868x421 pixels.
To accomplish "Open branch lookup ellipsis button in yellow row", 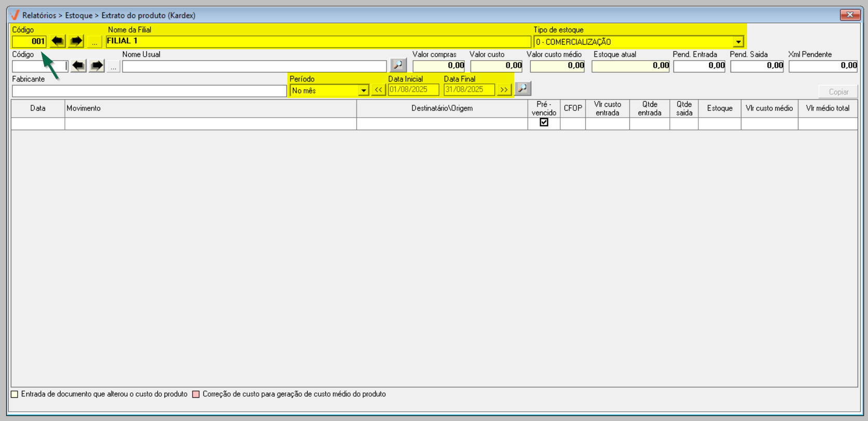I will point(94,41).
